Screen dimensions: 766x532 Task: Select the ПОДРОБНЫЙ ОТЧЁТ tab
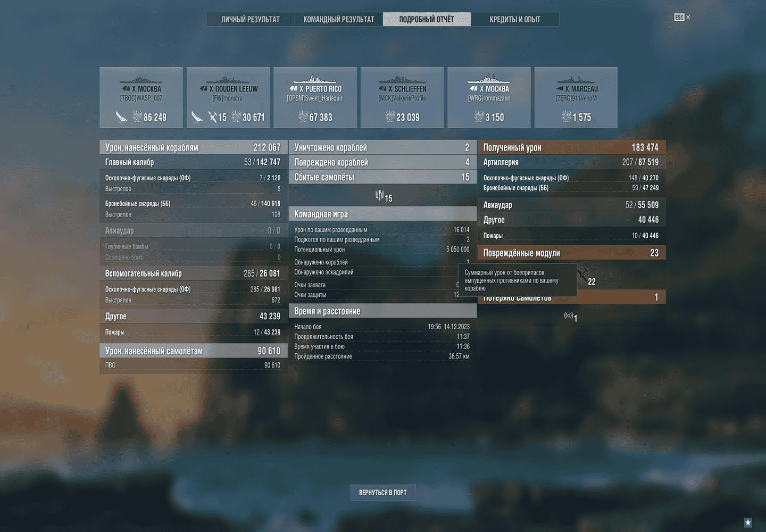427,19
